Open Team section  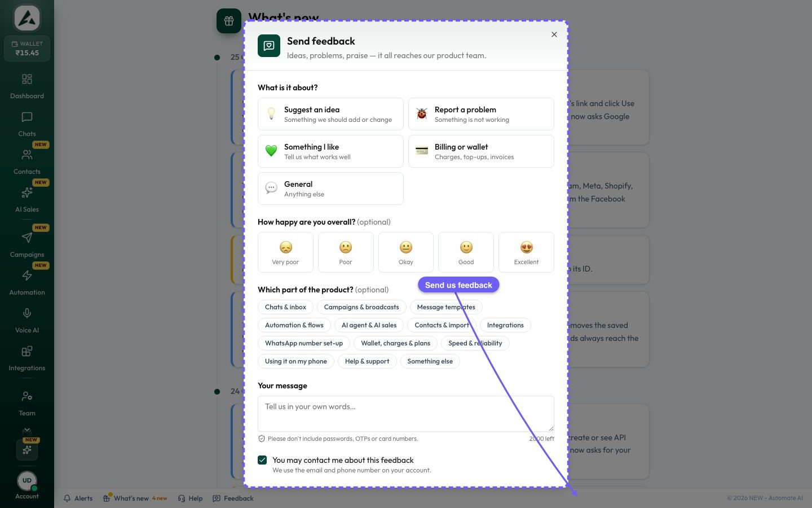27,404
